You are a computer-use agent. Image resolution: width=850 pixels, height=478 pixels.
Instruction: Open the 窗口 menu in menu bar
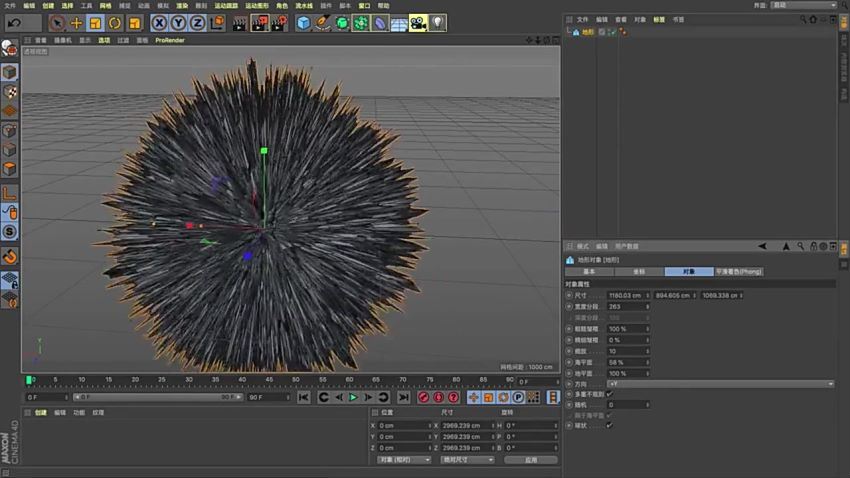364,5
